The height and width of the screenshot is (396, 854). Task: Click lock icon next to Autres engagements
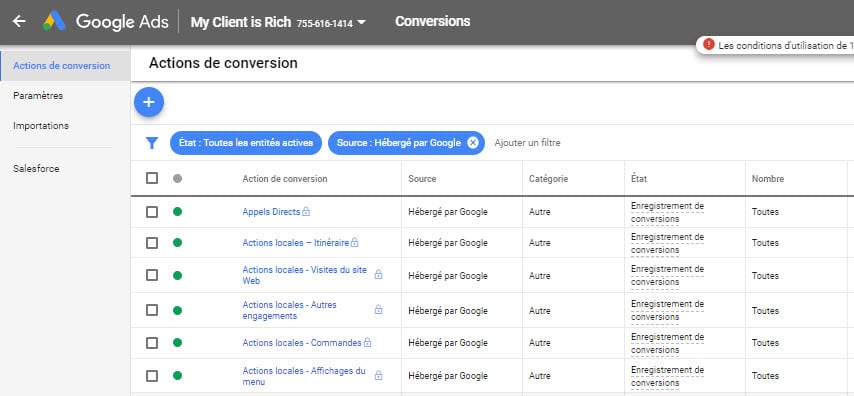pyautogui.click(x=379, y=309)
